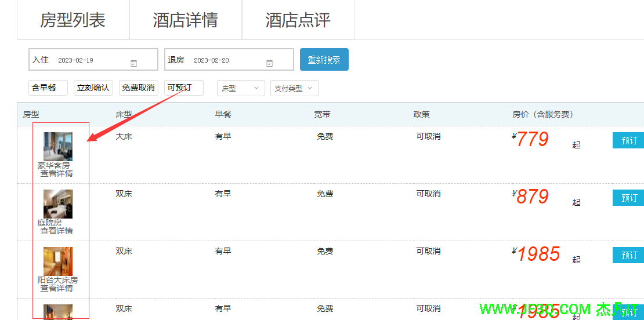This screenshot has width=644, height=320.
Task: Toggle the 立刻确认 filter
Action: [x=93, y=88]
